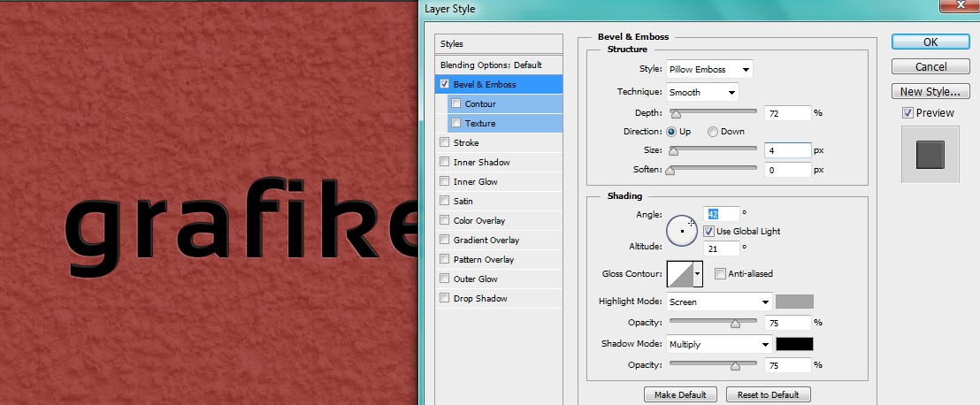Enable the Satin checkbox

(x=444, y=201)
